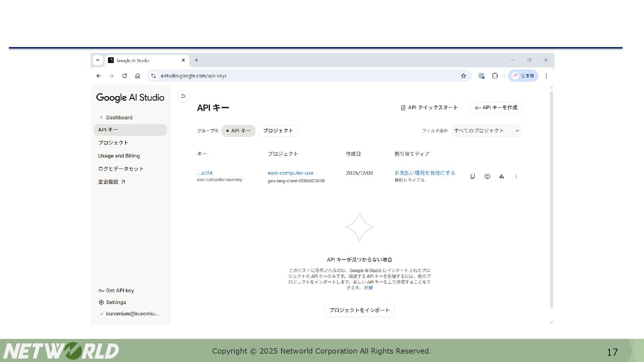Image resolution: width=644 pixels, height=362 pixels.
Task: Open the browser extensions puzzle icon
Action: coord(495,76)
